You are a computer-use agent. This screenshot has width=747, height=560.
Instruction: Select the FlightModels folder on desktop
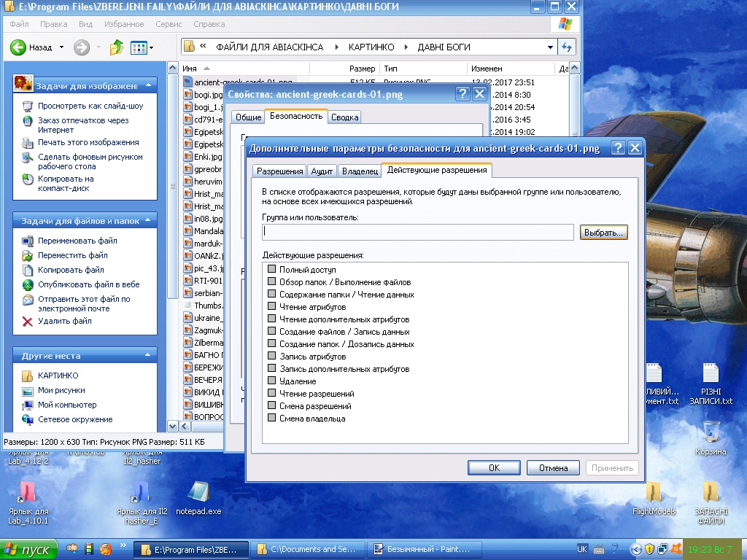click(x=654, y=491)
